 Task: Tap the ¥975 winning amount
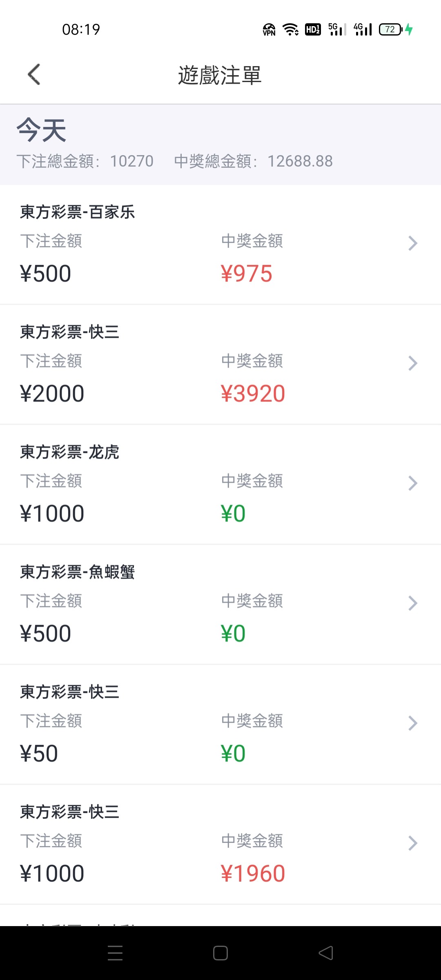(246, 274)
